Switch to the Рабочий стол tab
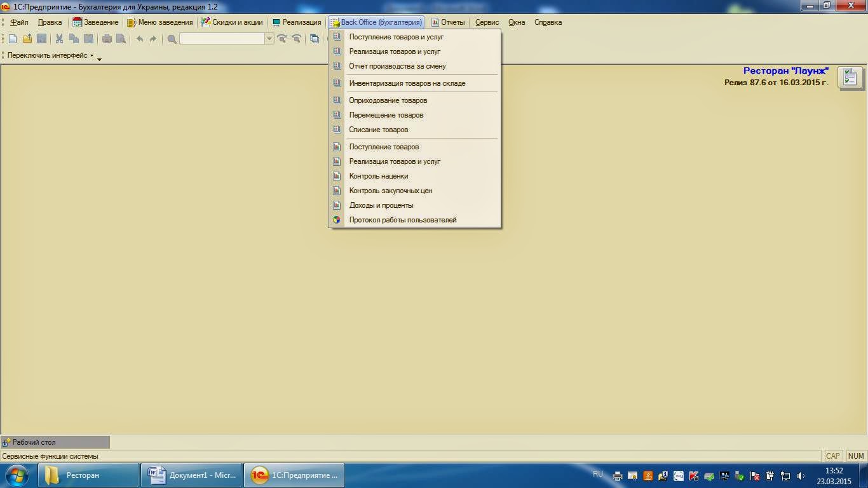The height and width of the screenshot is (488, 868). click(55, 442)
